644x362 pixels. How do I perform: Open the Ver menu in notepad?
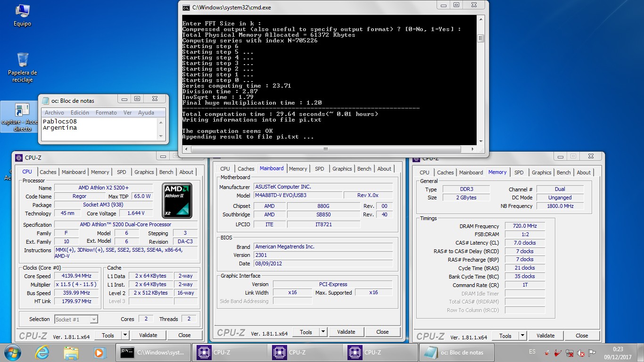tap(127, 113)
